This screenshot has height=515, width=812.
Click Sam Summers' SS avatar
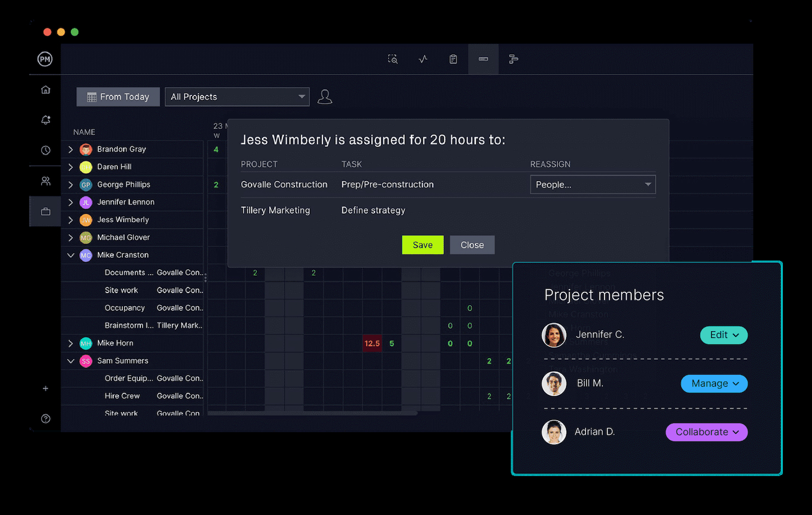click(x=86, y=361)
